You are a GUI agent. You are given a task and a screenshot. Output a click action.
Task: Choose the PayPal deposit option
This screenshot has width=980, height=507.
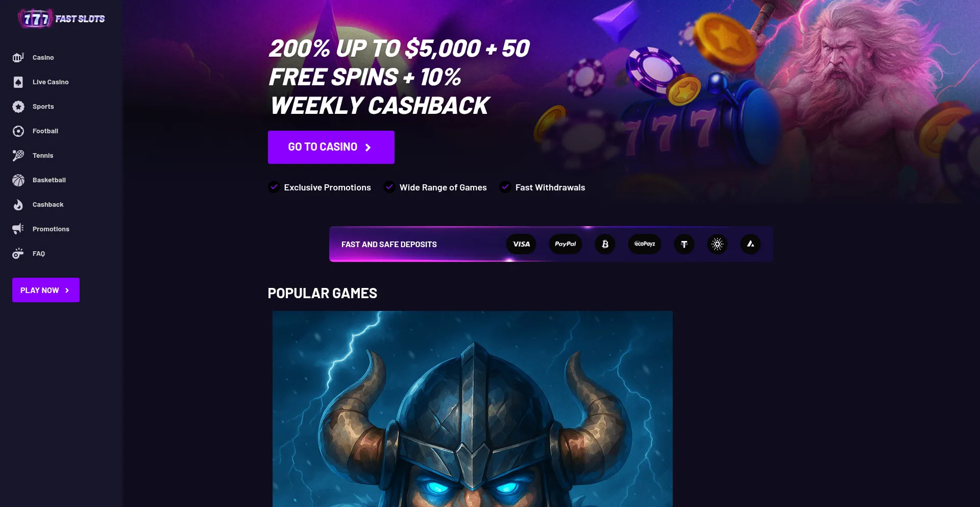[566, 244]
